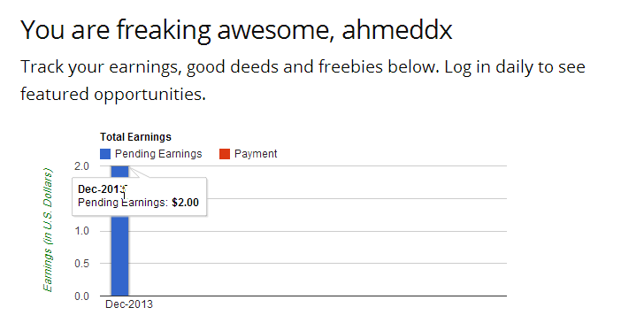Click the 2.0 y-axis tick label
644x323 pixels.
81,166
